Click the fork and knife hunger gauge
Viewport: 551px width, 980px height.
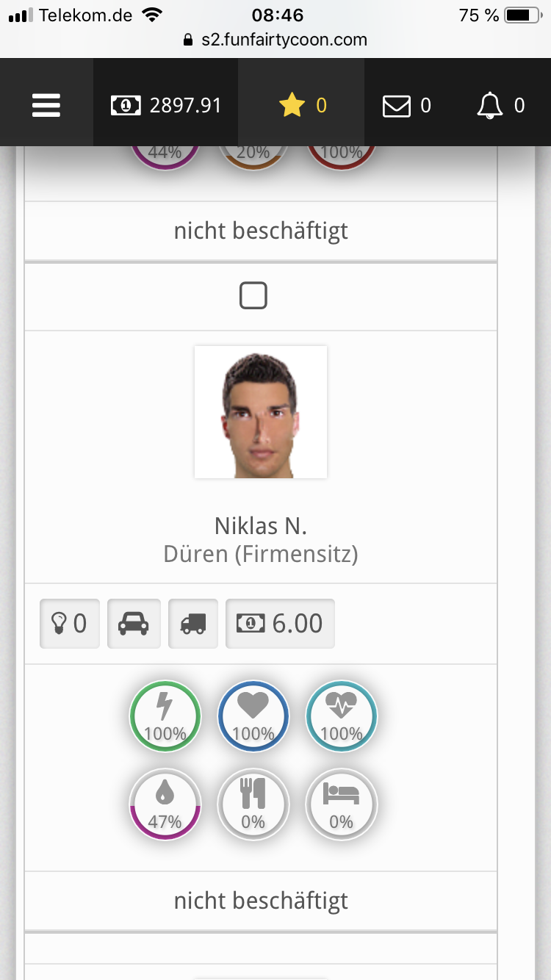pos(253,804)
